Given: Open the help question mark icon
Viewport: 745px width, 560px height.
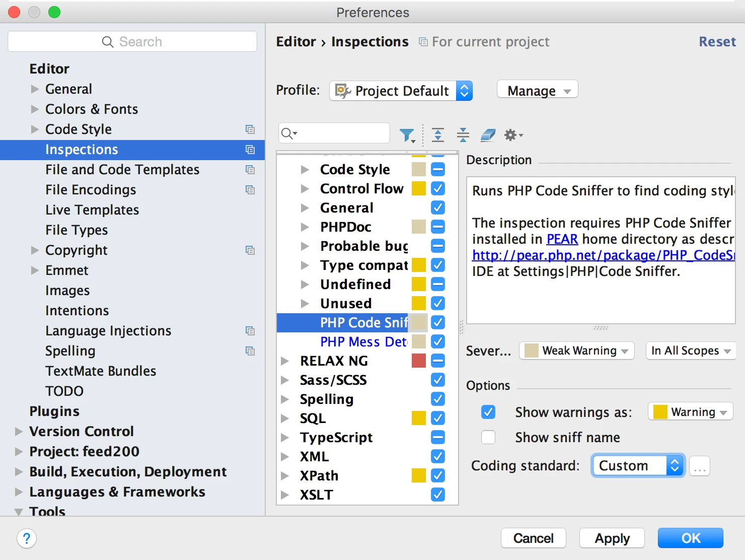Looking at the screenshot, I should point(27,538).
